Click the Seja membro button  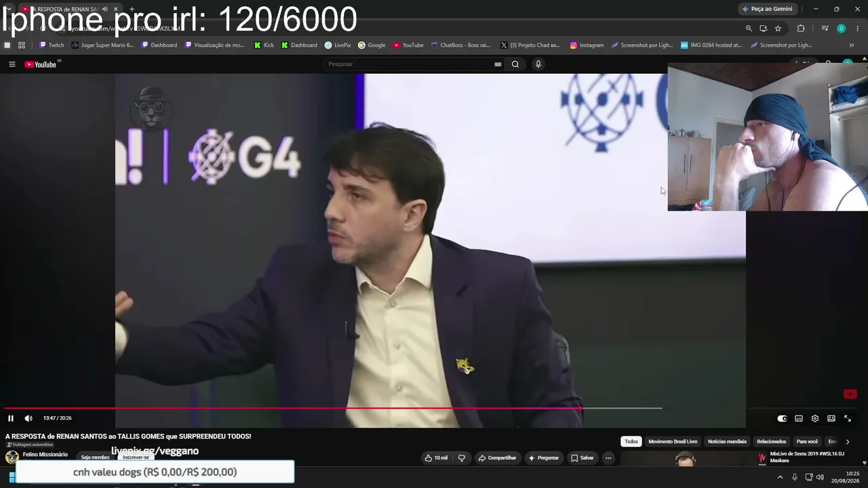tap(95, 457)
